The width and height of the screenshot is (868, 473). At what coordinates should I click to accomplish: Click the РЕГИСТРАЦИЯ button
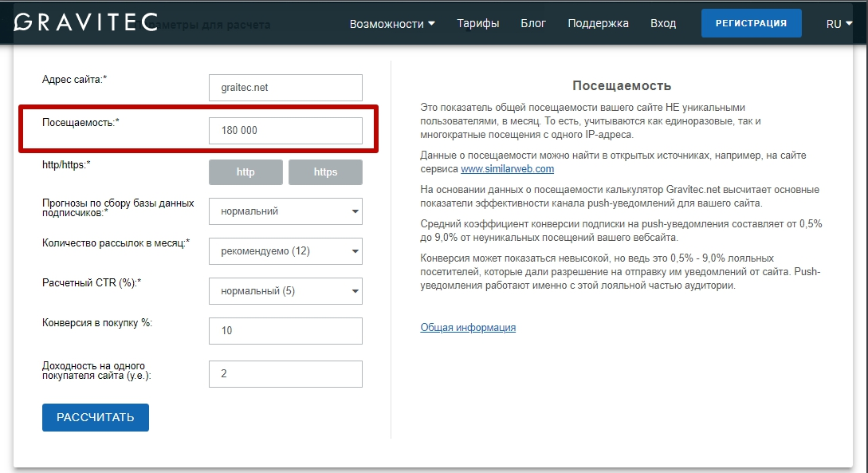click(x=751, y=23)
